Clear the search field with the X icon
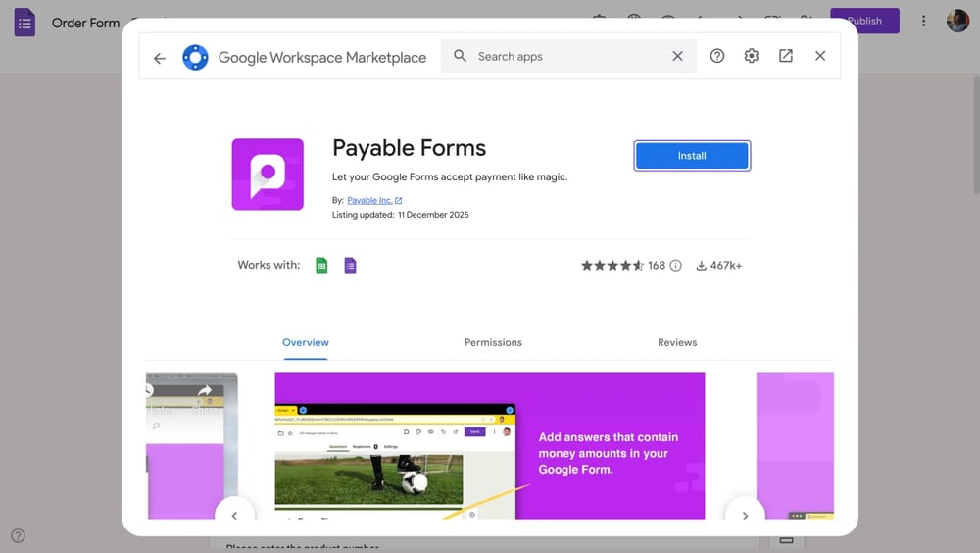 point(677,57)
